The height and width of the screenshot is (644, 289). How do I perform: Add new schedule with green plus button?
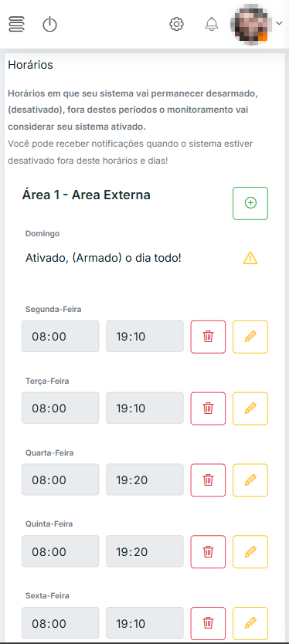tap(250, 203)
